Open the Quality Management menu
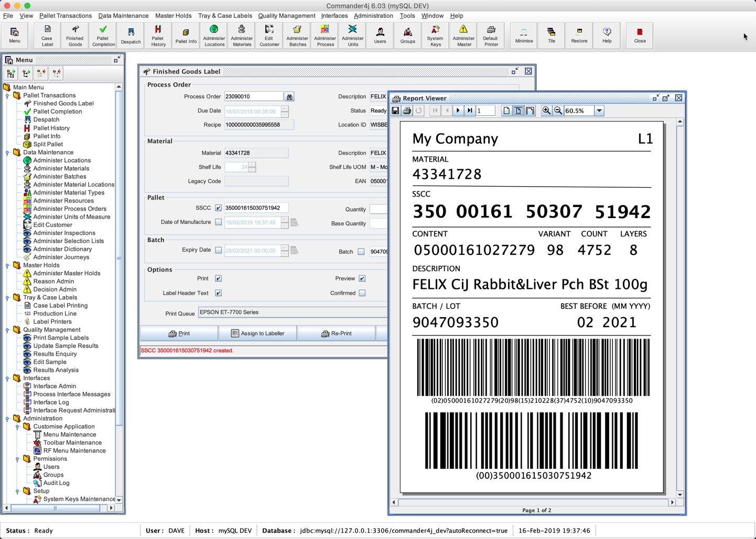Screen dimensions: 756x539 click(x=286, y=16)
